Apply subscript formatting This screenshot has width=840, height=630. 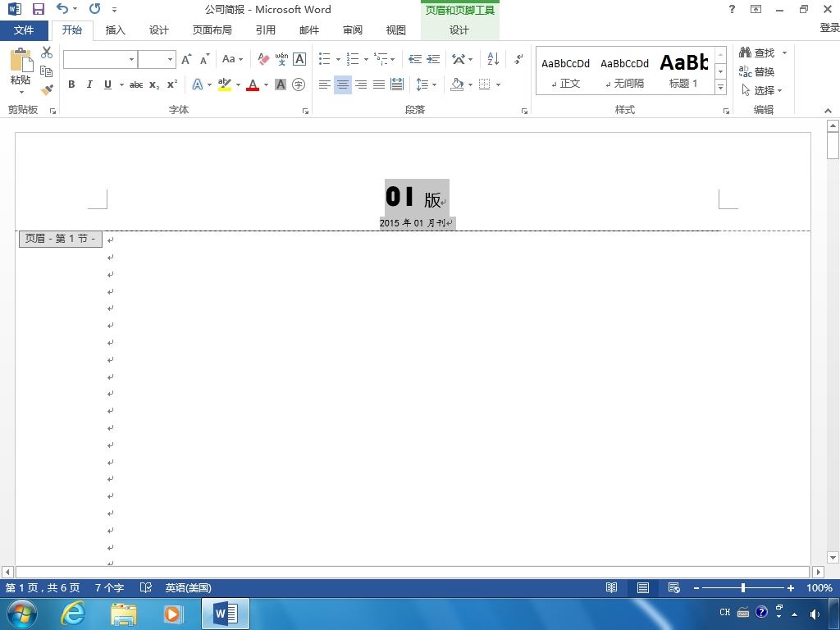pos(154,84)
